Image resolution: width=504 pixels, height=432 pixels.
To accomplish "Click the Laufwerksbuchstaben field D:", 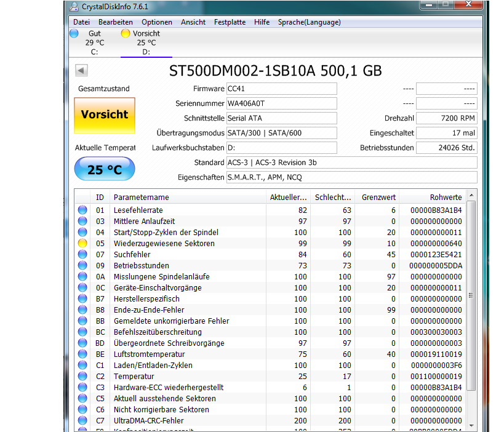I will [282, 148].
